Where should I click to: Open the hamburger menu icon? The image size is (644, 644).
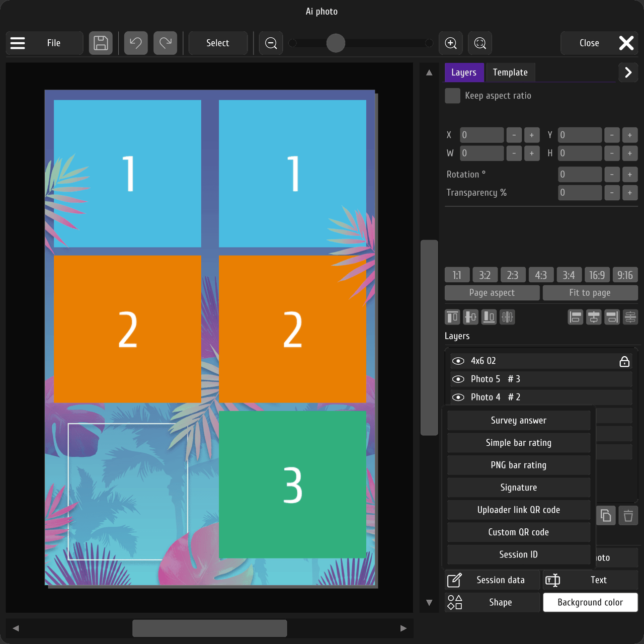pyautogui.click(x=18, y=43)
